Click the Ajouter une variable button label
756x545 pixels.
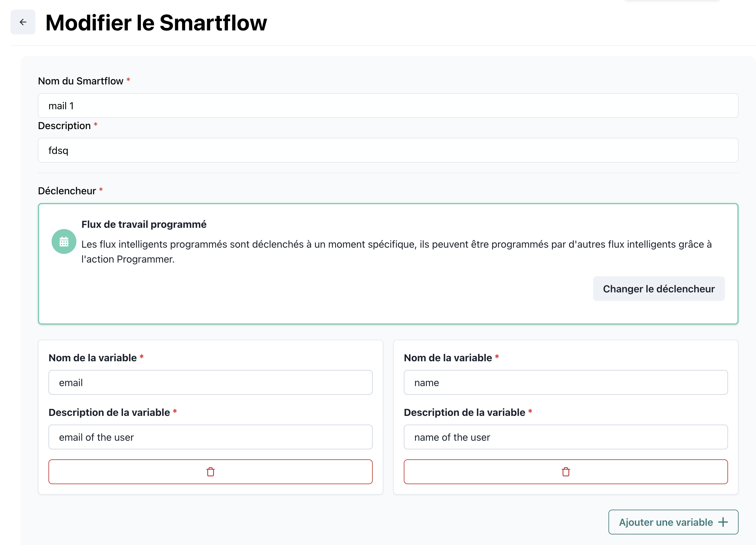coord(666,522)
